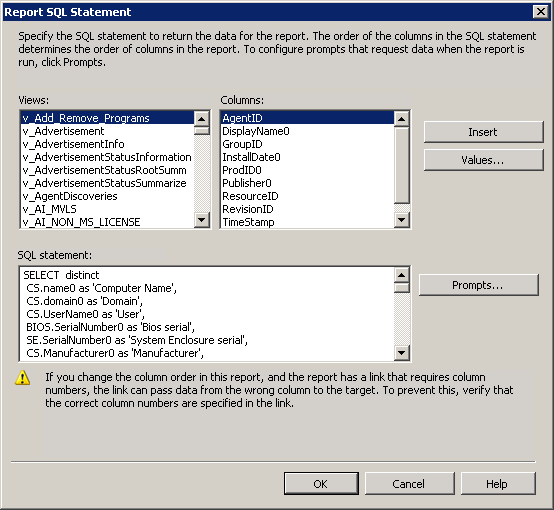Click the Columns list scrollbar thumb
The width and height of the screenshot is (554, 510).
click(x=401, y=165)
